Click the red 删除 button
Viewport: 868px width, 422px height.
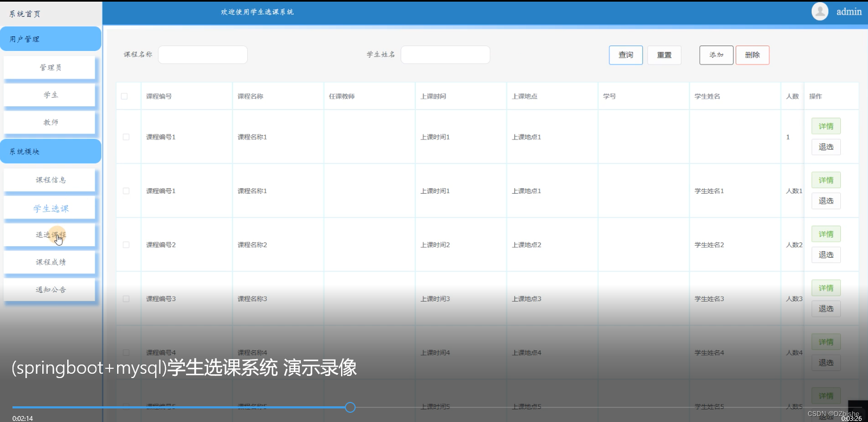click(753, 55)
